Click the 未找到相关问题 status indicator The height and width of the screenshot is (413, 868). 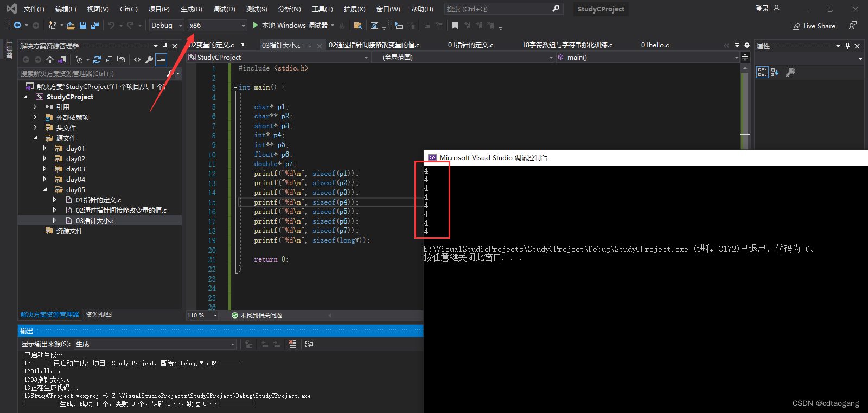[x=257, y=315]
